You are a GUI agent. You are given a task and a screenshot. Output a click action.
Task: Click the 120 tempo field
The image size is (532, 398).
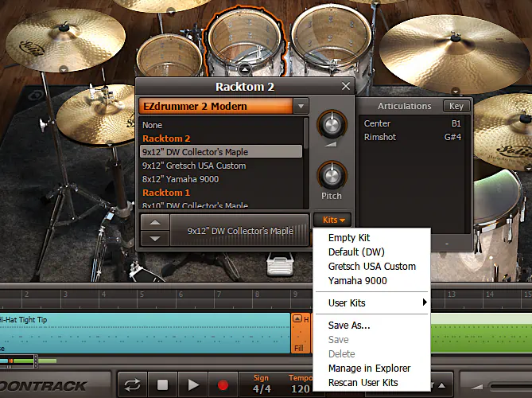click(301, 389)
